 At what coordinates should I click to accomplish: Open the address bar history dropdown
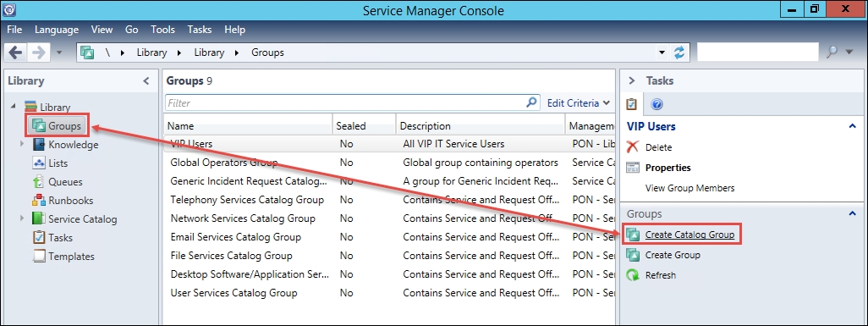coord(662,52)
